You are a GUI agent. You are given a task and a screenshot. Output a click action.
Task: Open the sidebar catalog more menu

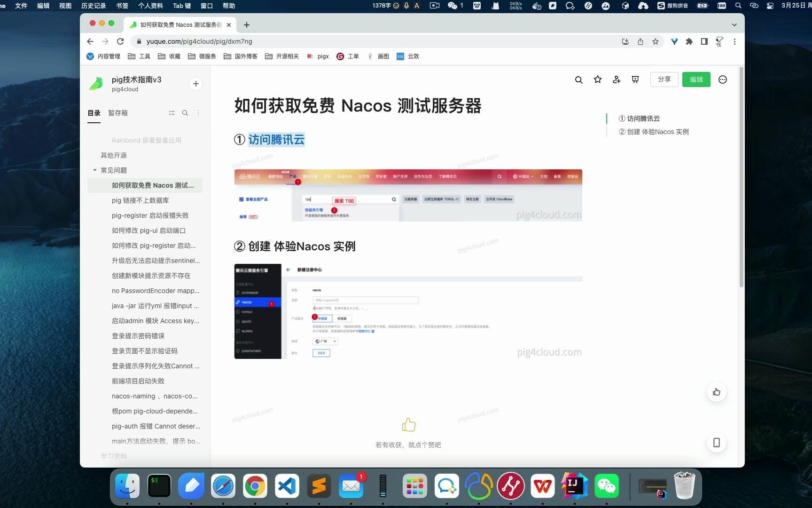tap(198, 113)
